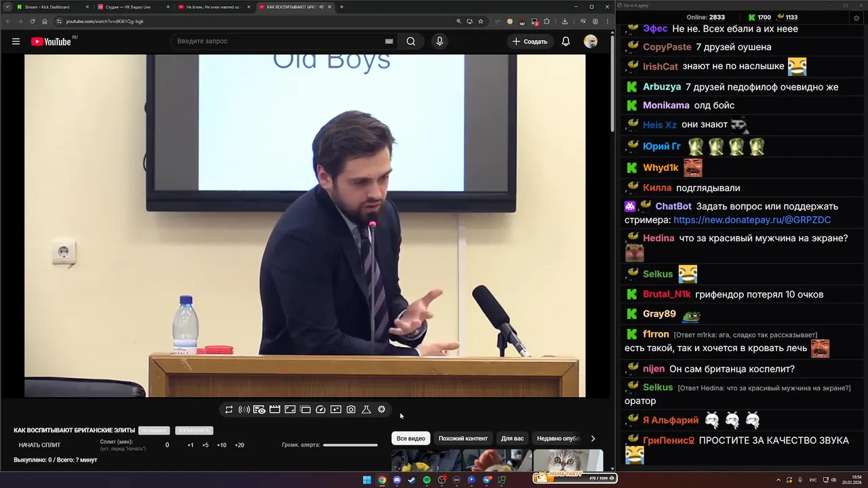This screenshot has height=488, width=868.
Task: Click username Brutal_N1k in chat
Action: click(x=667, y=294)
